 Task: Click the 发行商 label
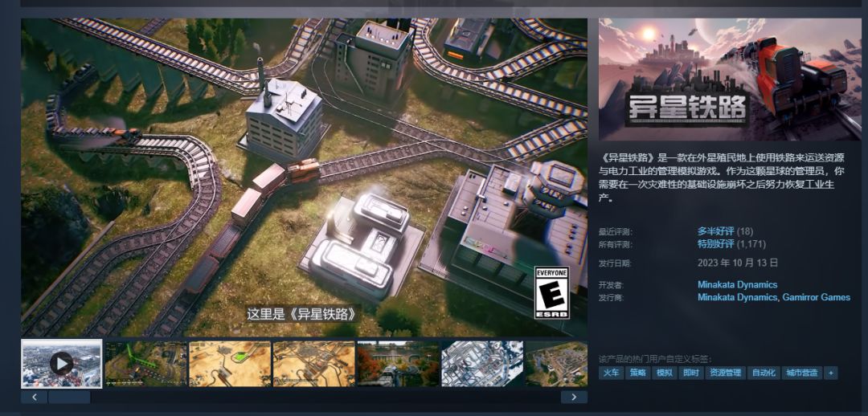coord(611,298)
